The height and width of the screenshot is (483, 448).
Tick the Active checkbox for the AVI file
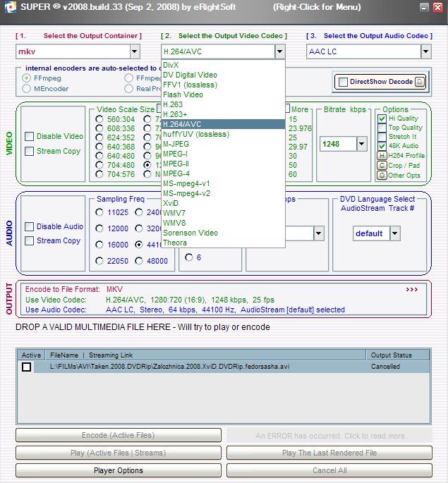pyautogui.click(x=27, y=367)
